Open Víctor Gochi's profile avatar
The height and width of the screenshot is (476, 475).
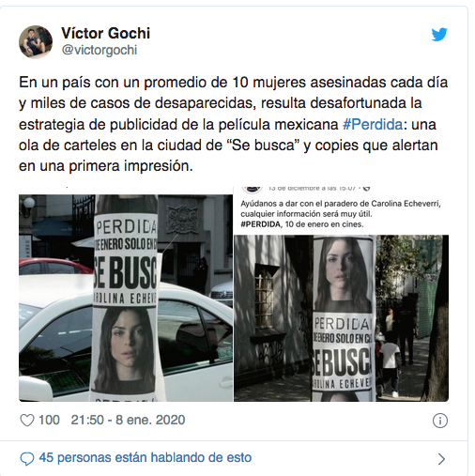[x=36, y=42]
